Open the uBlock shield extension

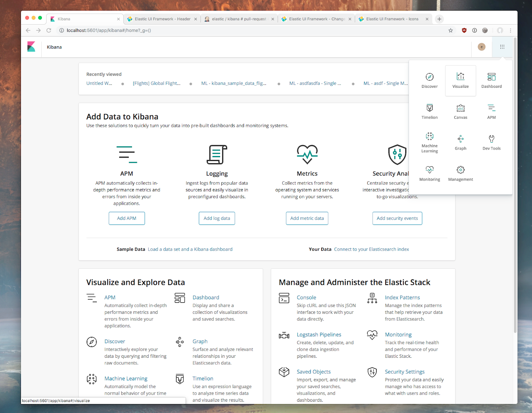[464, 30]
